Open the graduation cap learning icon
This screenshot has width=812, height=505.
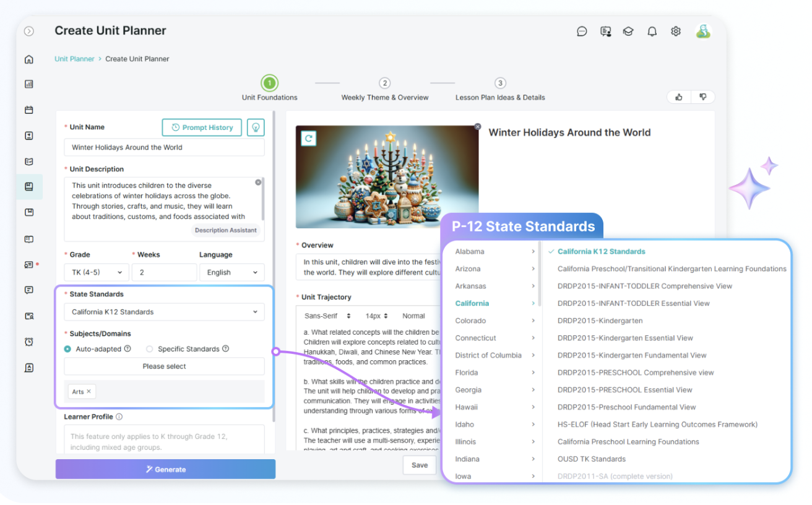[x=628, y=31]
